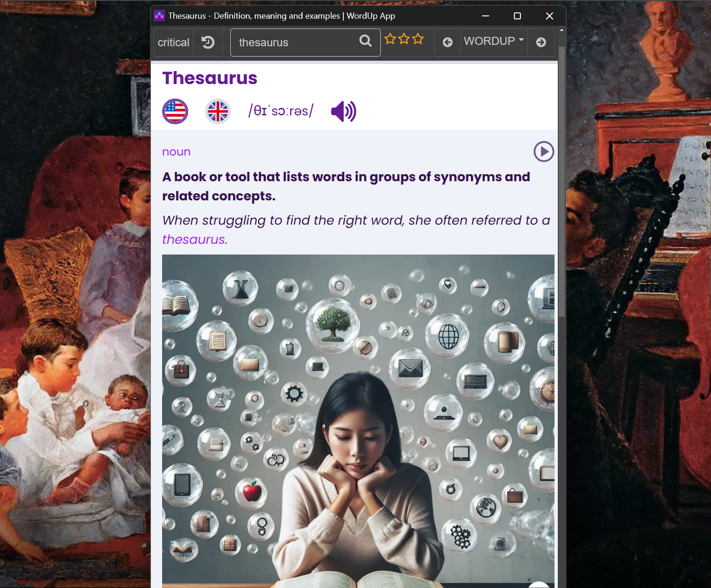Click inside the word search field
The height and width of the screenshot is (588, 711).
290,42
